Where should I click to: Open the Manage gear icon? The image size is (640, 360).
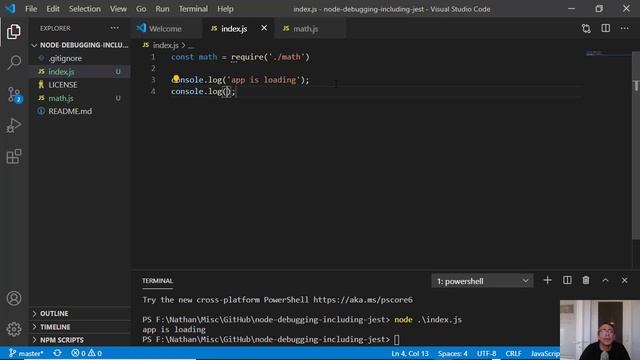[x=14, y=329]
